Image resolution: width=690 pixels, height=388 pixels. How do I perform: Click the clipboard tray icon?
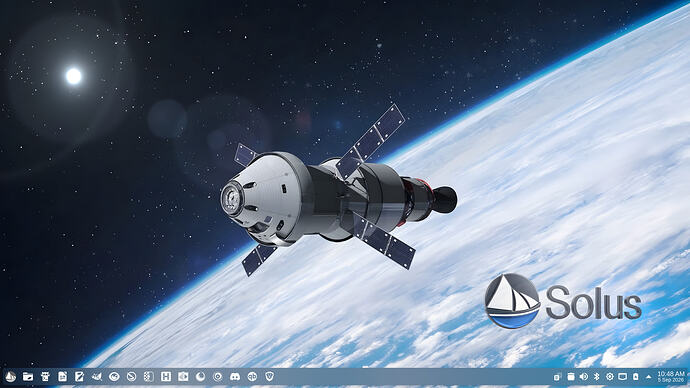tap(558, 377)
